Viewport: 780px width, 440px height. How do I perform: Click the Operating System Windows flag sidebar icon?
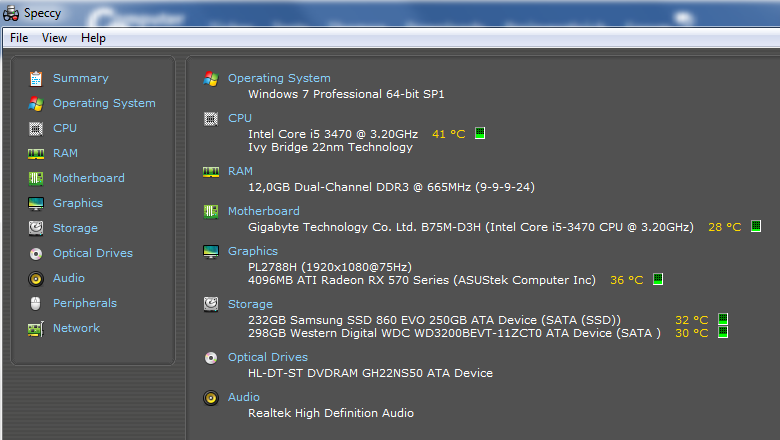[36, 103]
